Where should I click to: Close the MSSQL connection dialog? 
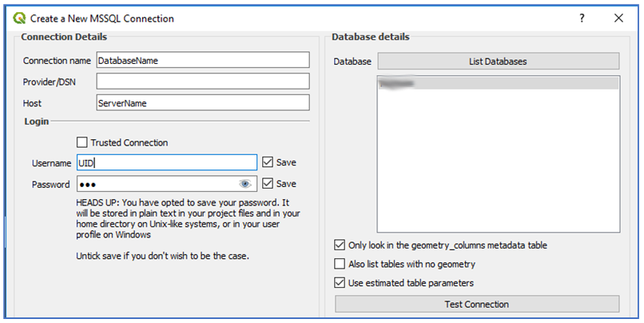tap(618, 18)
